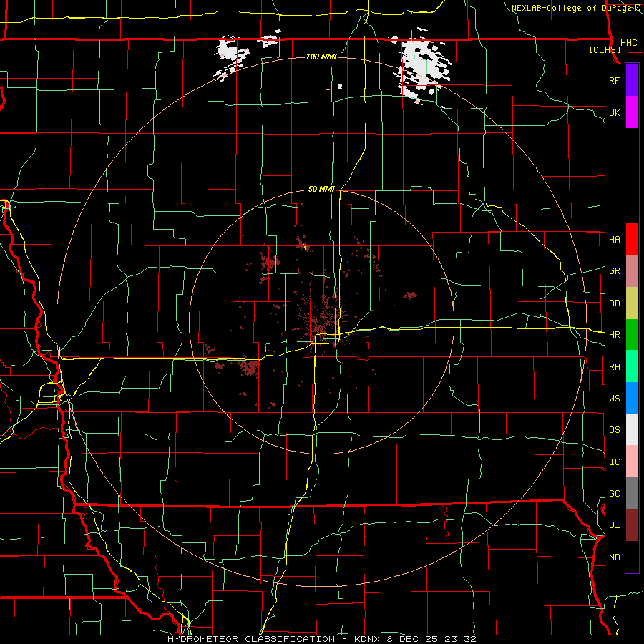Click the 23:32 timestamp
644x644 pixels.
point(462,639)
